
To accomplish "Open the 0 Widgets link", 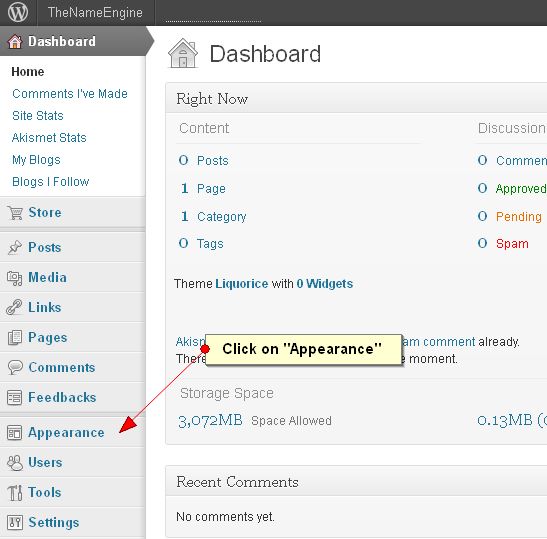I will (x=324, y=284).
